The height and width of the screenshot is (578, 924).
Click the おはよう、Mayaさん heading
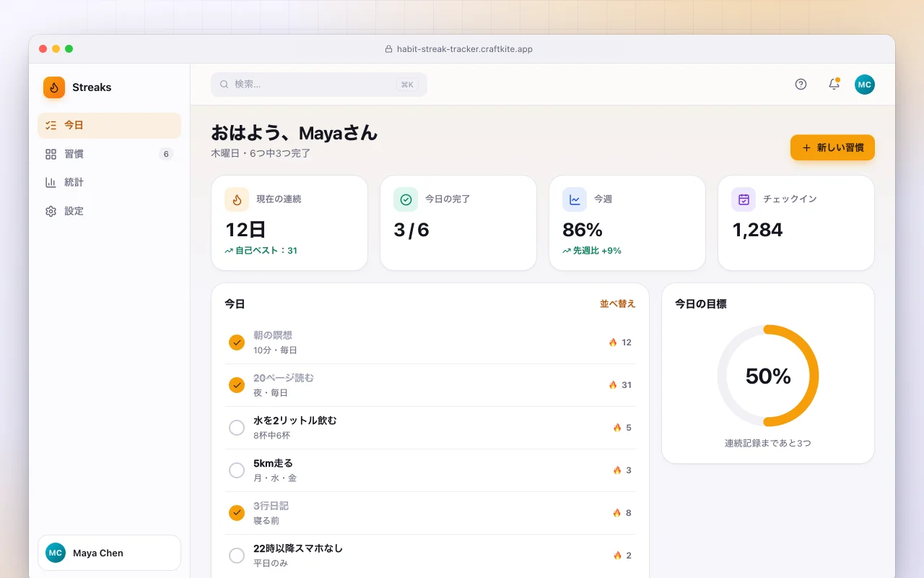pos(294,133)
